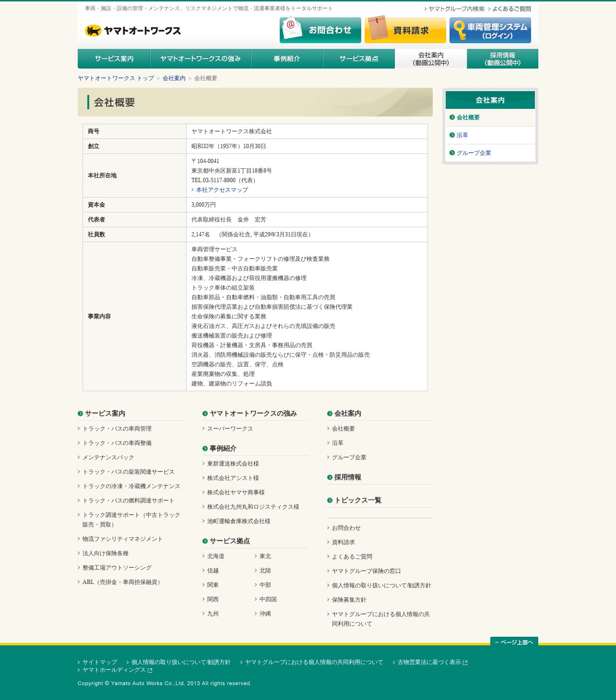This screenshot has width=616, height=700.
Task: Click case study link 株式会社アシスト様
Action: (x=233, y=478)
